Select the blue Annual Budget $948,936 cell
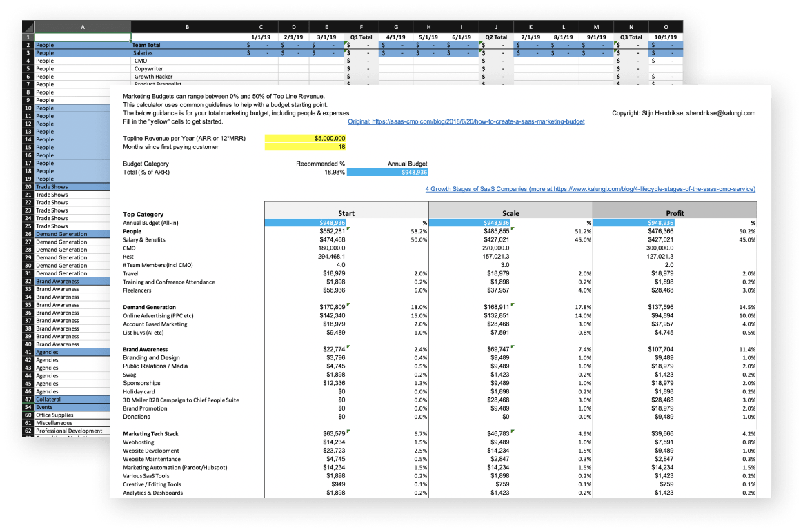Screen dimensions: 803x532 (x=388, y=172)
